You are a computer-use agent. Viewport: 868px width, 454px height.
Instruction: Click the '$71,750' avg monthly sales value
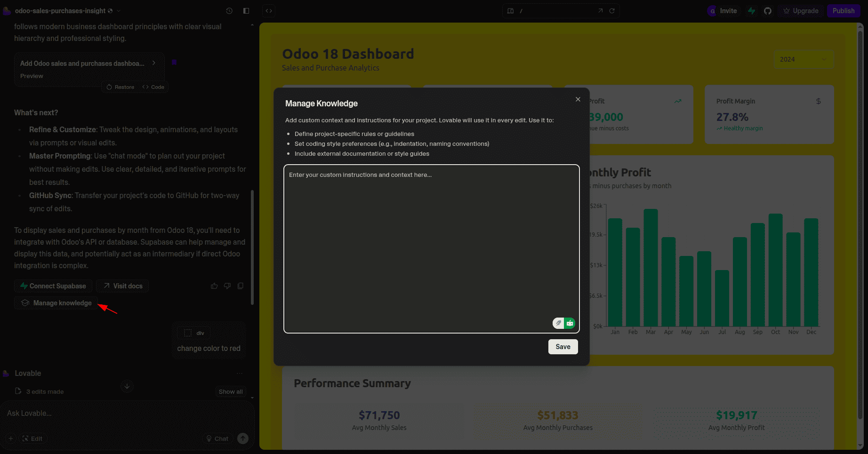click(x=379, y=415)
